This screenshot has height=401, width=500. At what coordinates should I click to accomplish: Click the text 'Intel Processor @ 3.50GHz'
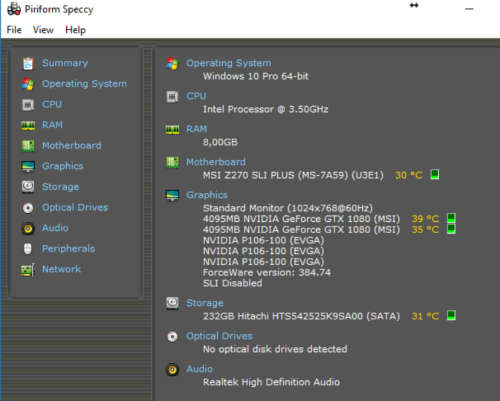(266, 109)
